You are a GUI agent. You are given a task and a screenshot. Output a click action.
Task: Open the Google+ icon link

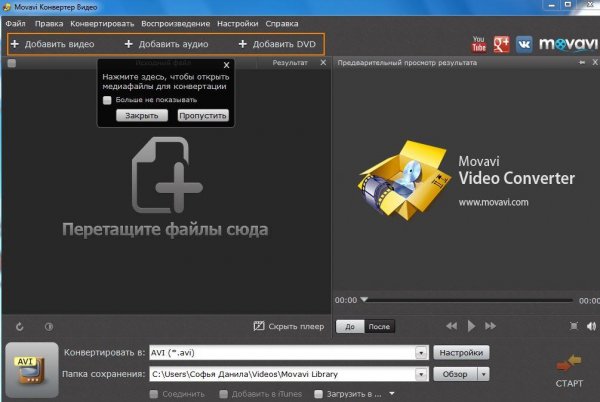(501, 44)
